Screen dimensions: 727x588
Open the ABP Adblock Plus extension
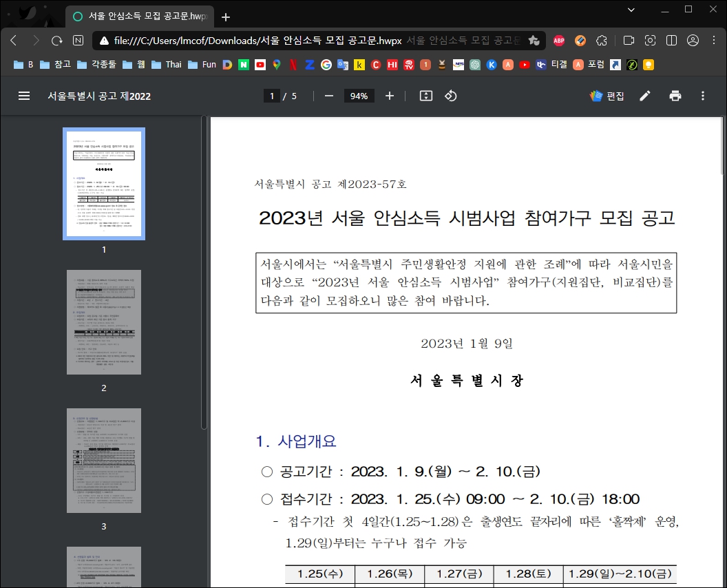click(559, 41)
